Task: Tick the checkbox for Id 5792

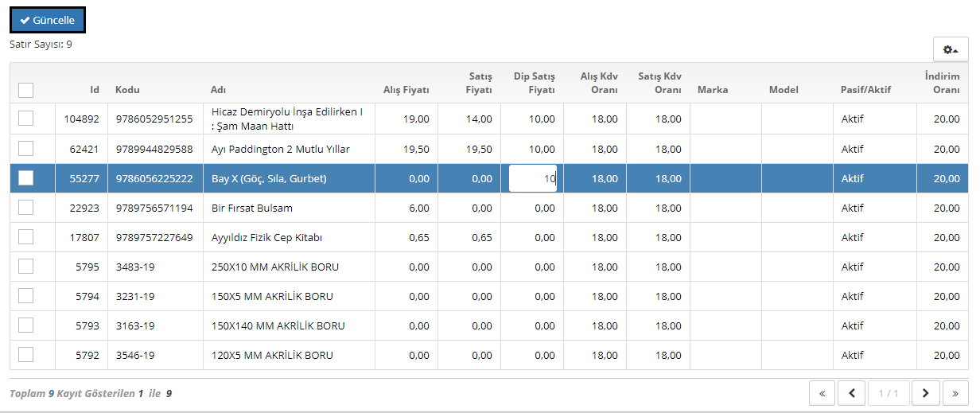Action: tap(26, 355)
